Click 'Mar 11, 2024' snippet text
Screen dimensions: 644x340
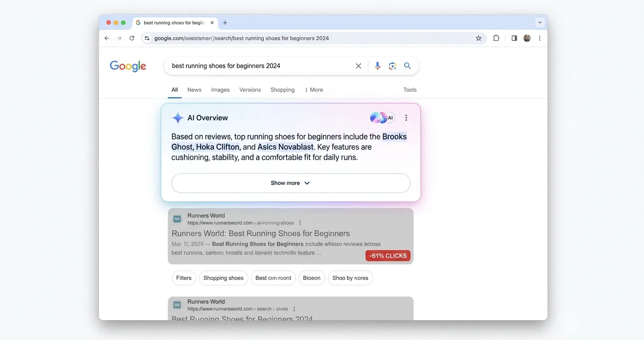point(188,244)
